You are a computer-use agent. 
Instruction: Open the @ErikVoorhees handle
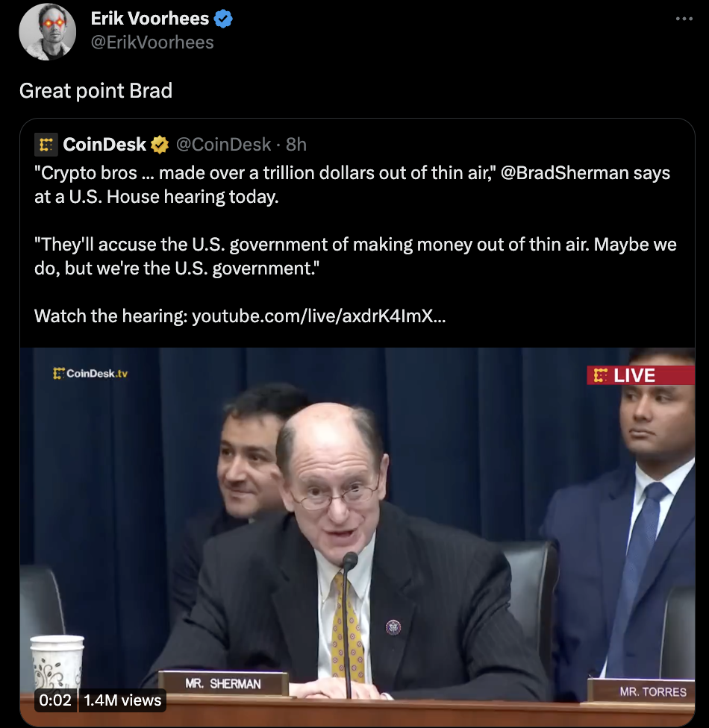pyautogui.click(x=152, y=43)
